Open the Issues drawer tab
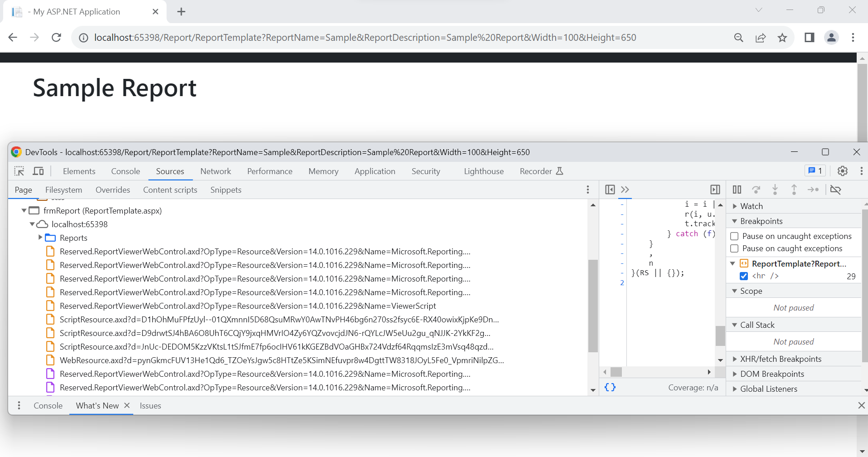Image resolution: width=868 pixels, height=457 pixels. (x=150, y=406)
